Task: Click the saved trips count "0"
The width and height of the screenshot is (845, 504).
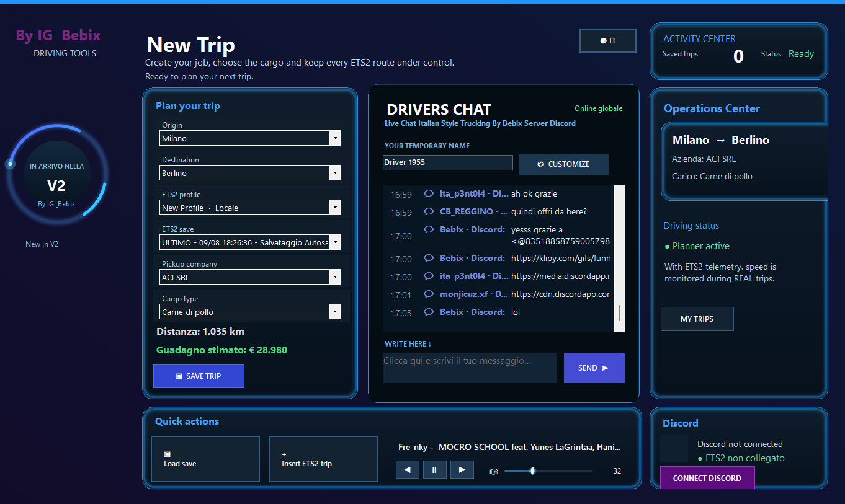Action: click(738, 56)
